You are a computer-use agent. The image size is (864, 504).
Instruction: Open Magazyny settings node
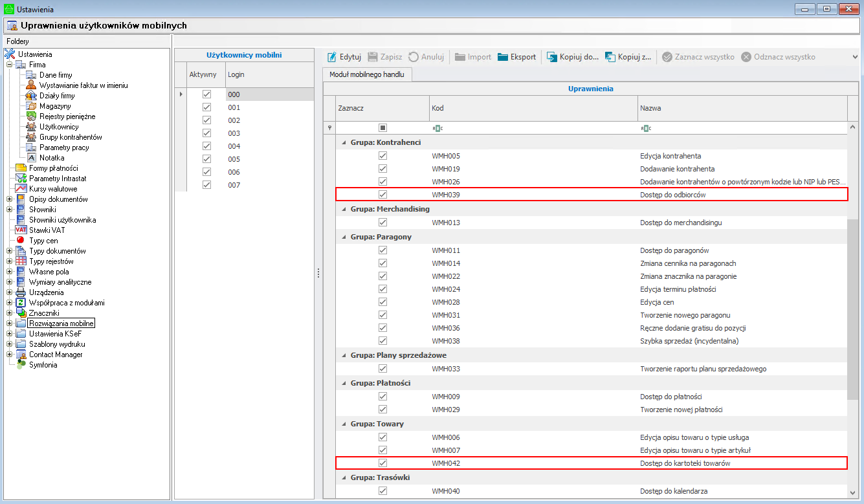pyautogui.click(x=55, y=106)
